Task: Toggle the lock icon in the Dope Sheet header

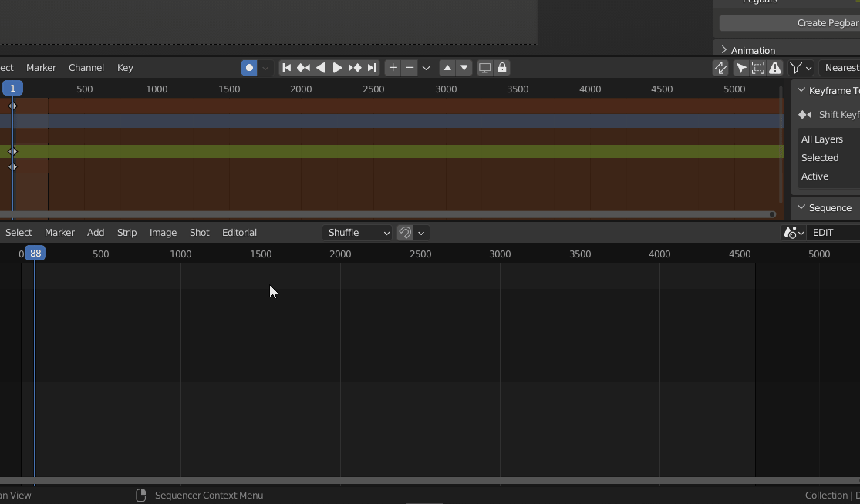Action: coord(501,68)
